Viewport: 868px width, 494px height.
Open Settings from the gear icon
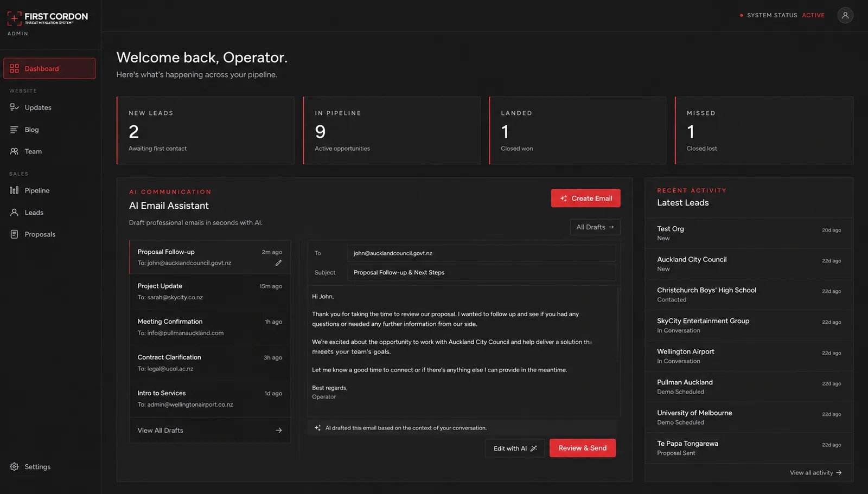click(x=14, y=467)
